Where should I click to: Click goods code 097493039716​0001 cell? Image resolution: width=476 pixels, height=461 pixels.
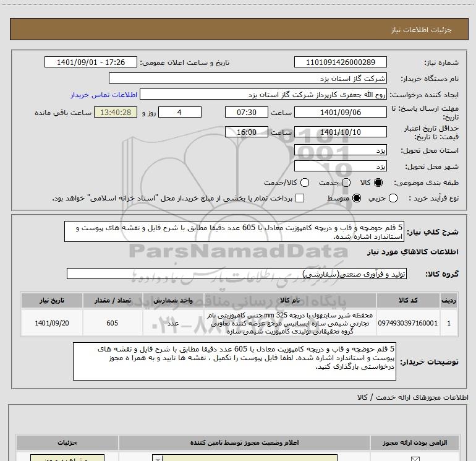(x=408, y=323)
